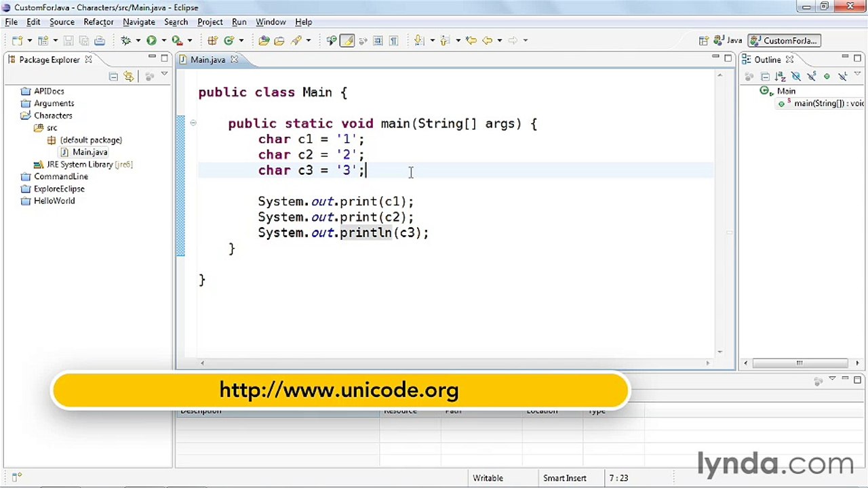
Task: Open the Refactor menu
Action: click(x=98, y=22)
